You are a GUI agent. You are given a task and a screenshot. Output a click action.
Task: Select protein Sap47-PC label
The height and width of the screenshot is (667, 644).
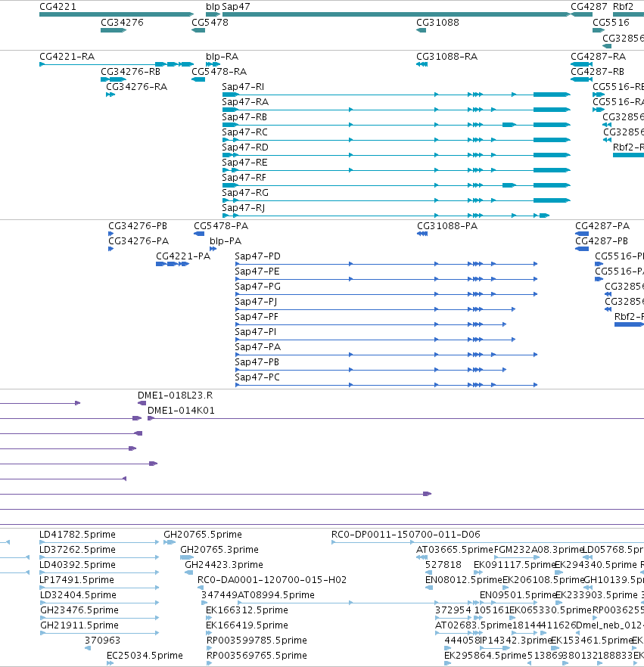[257, 377]
